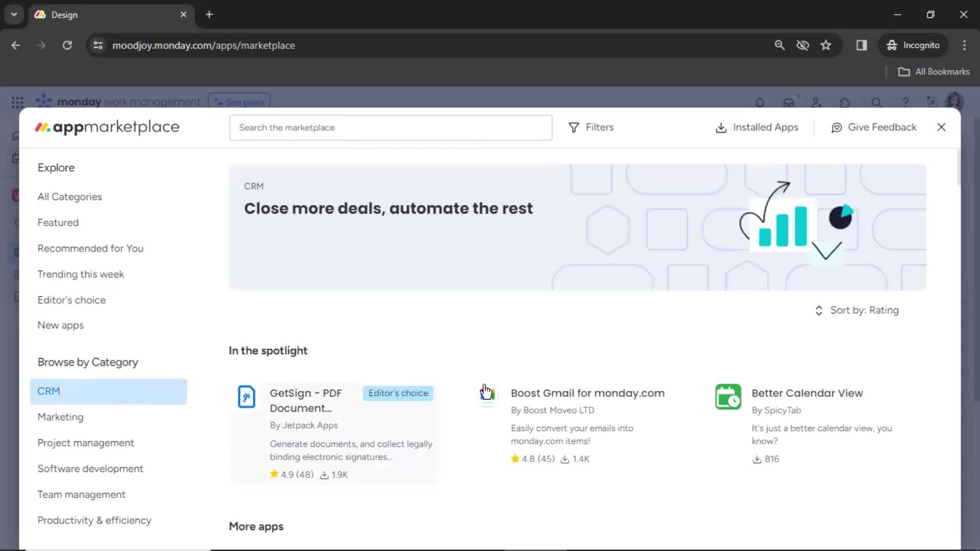Screen dimensions: 980x551
Task: Select Featured in the sidebar
Action: 58,223
